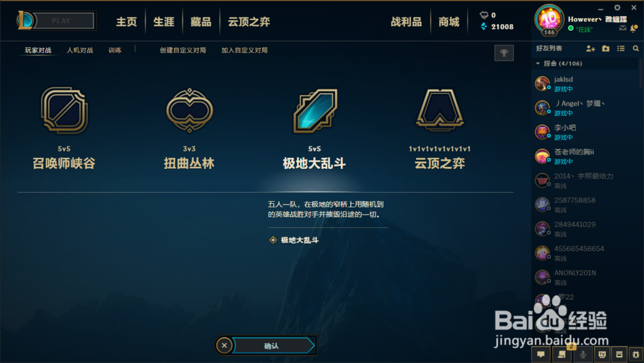Image resolution: width=644 pixels, height=363 pixels.
Task: Open friend jaklsd in the list
Action: point(585,84)
